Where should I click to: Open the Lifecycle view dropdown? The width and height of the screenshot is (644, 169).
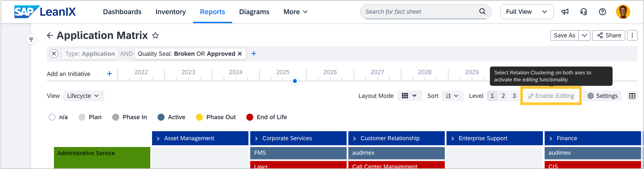(x=84, y=96)
